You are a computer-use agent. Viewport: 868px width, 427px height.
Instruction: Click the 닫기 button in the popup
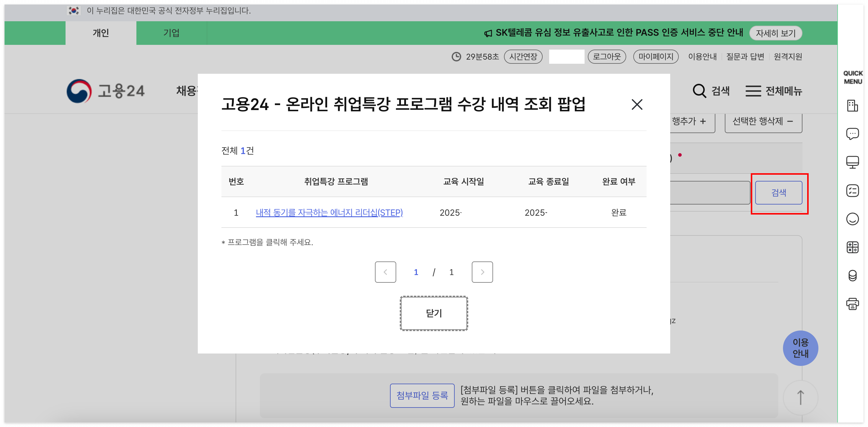434,313
